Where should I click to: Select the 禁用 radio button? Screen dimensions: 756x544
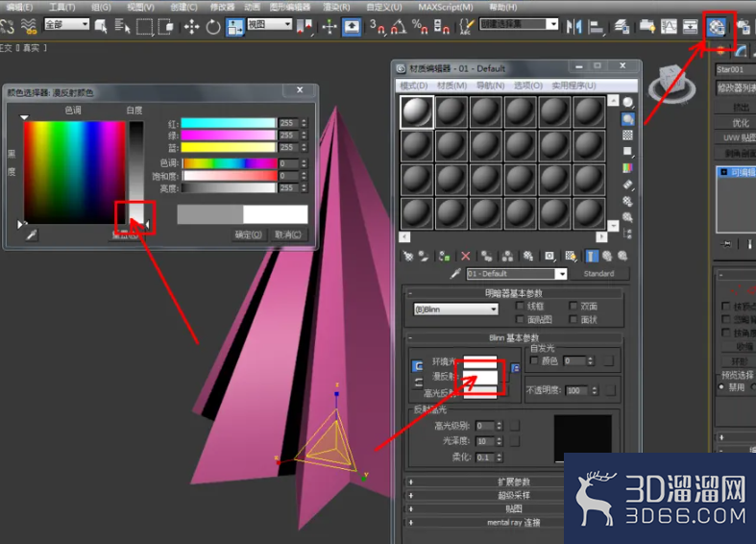click(x=721, y=387)
